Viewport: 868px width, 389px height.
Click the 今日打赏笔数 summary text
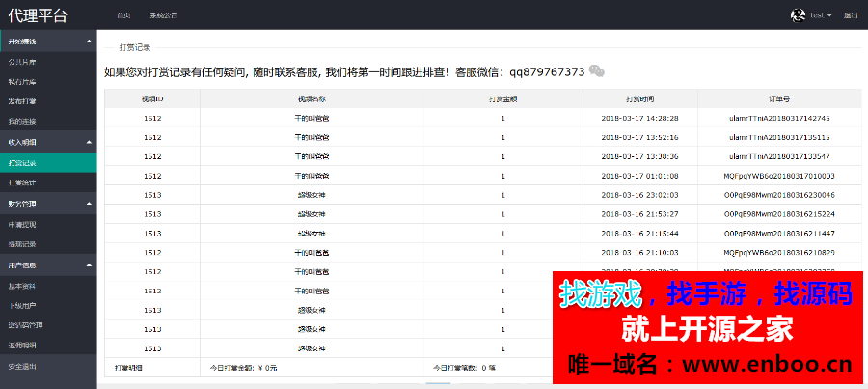(x=464, y=368)
